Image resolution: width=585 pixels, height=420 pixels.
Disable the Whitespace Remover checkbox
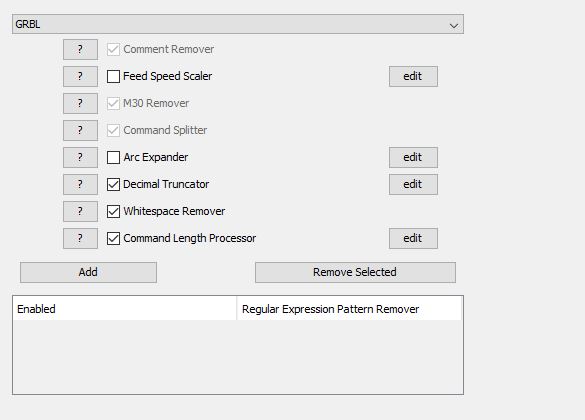113,211
